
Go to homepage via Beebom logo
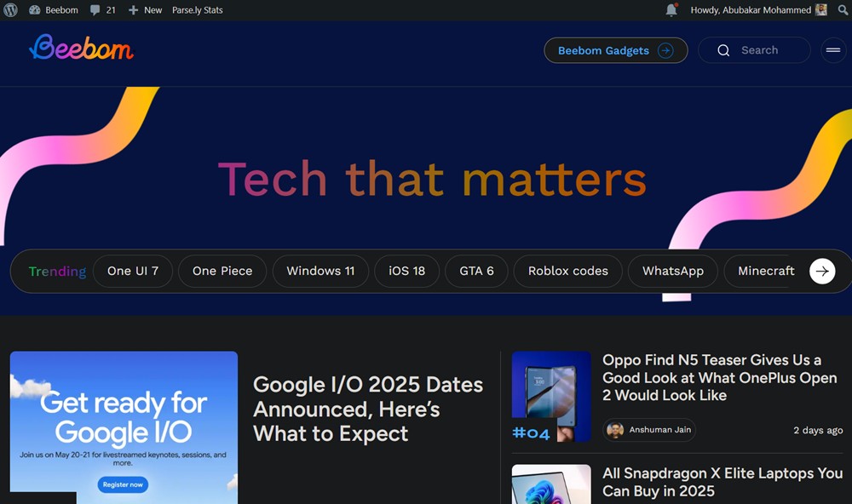click(81, 48)
